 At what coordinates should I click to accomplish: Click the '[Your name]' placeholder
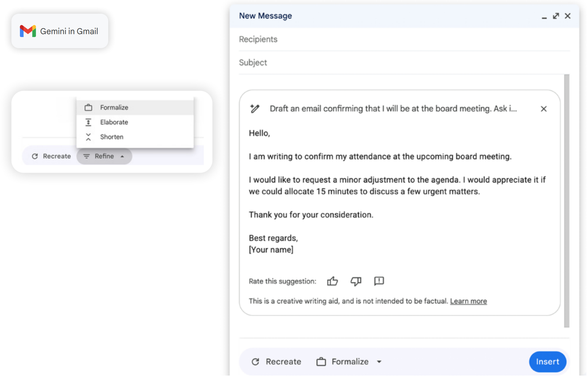pos(271,250)
